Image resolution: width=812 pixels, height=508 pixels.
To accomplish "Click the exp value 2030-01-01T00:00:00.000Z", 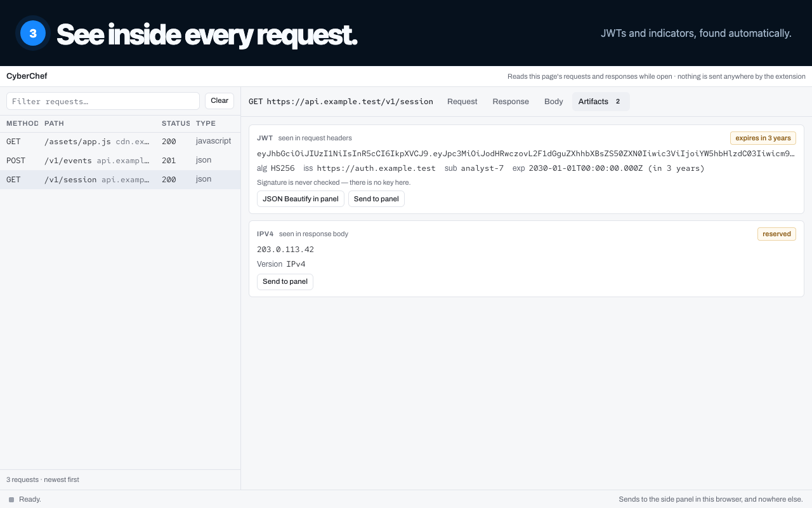I will pyautogui.click(x=586, y=168).
